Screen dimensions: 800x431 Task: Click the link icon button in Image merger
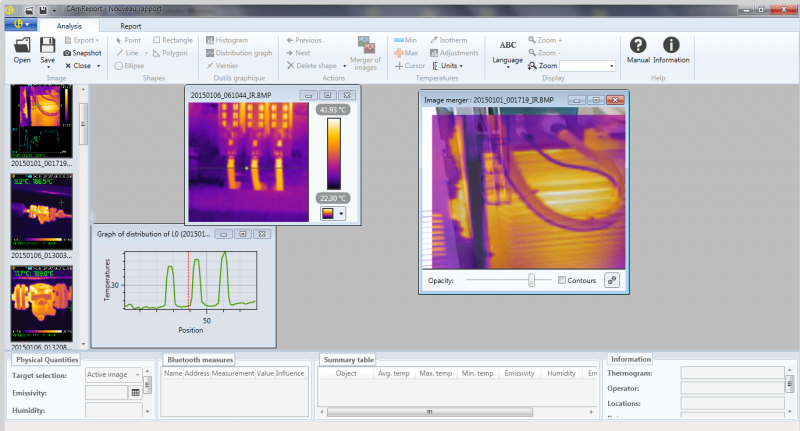pyautogui.click(x=613, y=281)
